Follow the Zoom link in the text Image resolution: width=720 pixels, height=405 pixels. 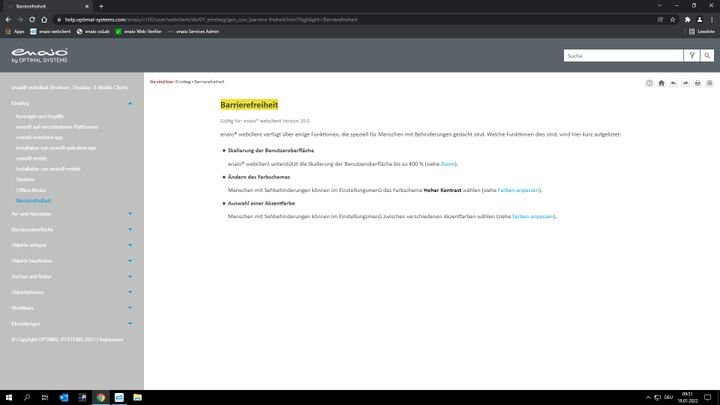click(448, 164)
